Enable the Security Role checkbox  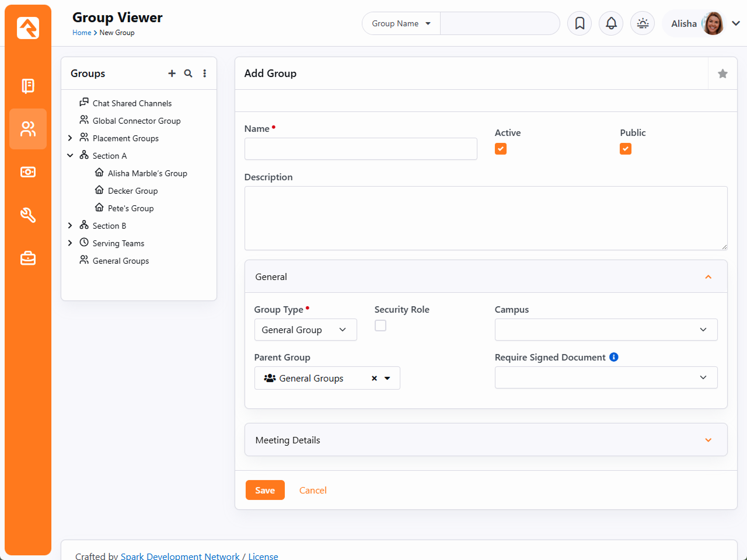coord(381,325)
